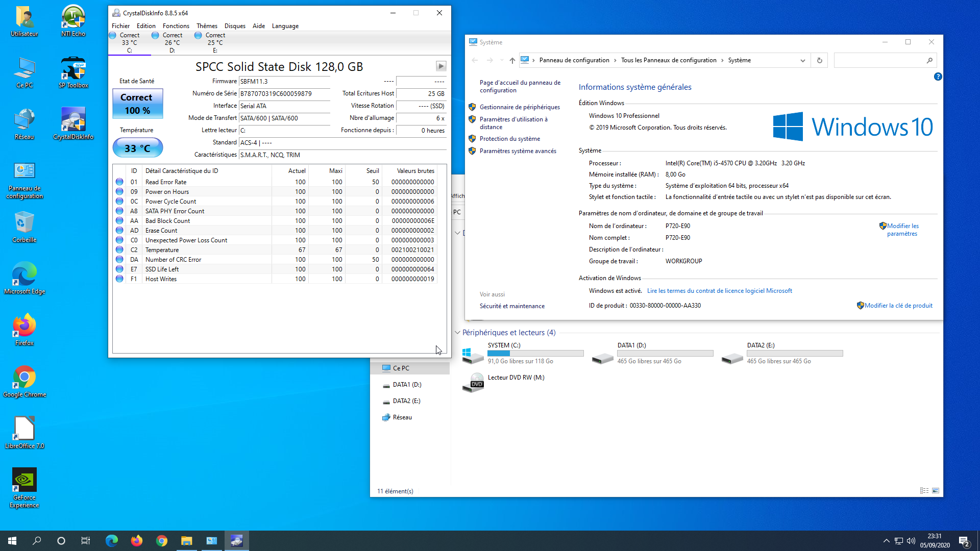This screenshot has width=980, height=551.
Task: Open Panneau de configuration desktop icon
Action: [24, 181]
